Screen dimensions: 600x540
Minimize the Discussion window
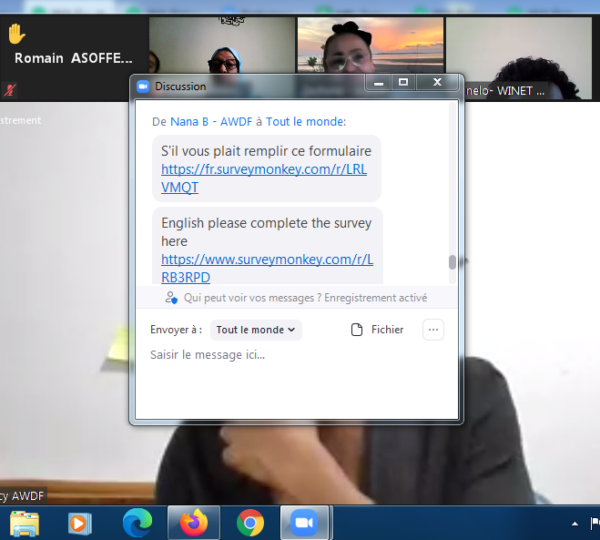378,83
